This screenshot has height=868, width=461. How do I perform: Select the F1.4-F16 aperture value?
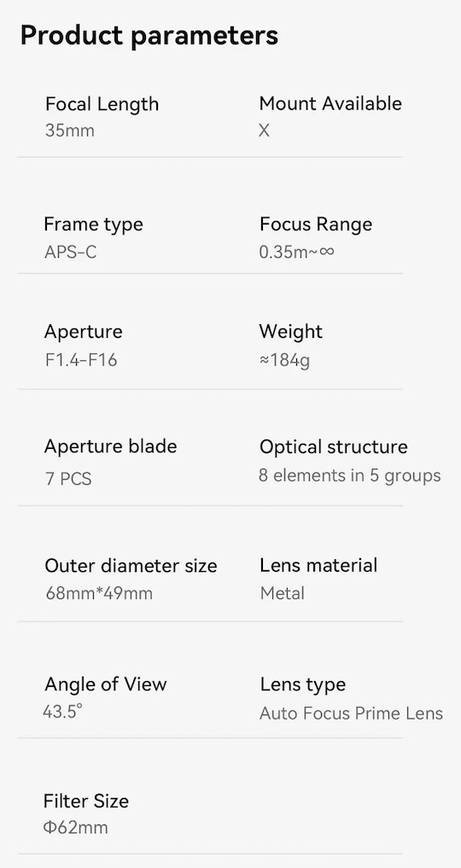[x=81, y=360]
